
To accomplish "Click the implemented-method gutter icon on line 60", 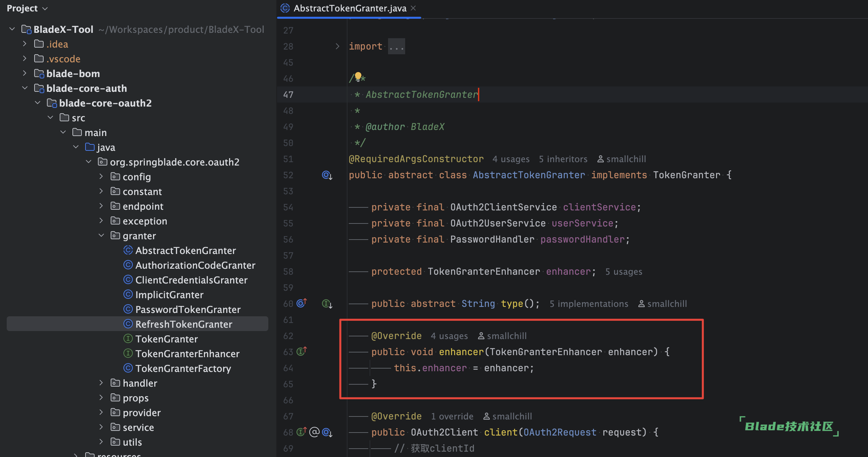I will pyautogui.click(x=327, y=304).
